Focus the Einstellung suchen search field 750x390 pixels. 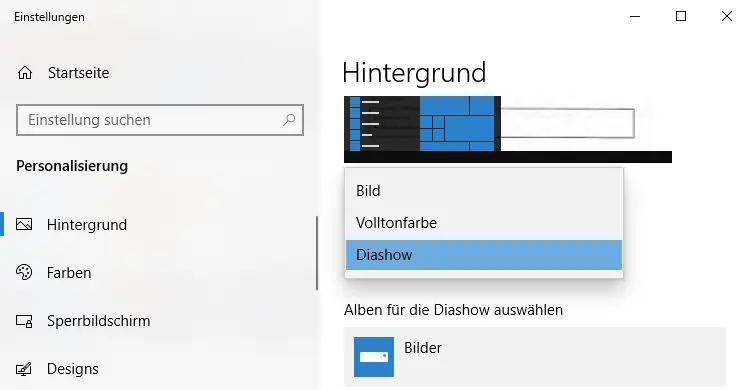point(160,120)
